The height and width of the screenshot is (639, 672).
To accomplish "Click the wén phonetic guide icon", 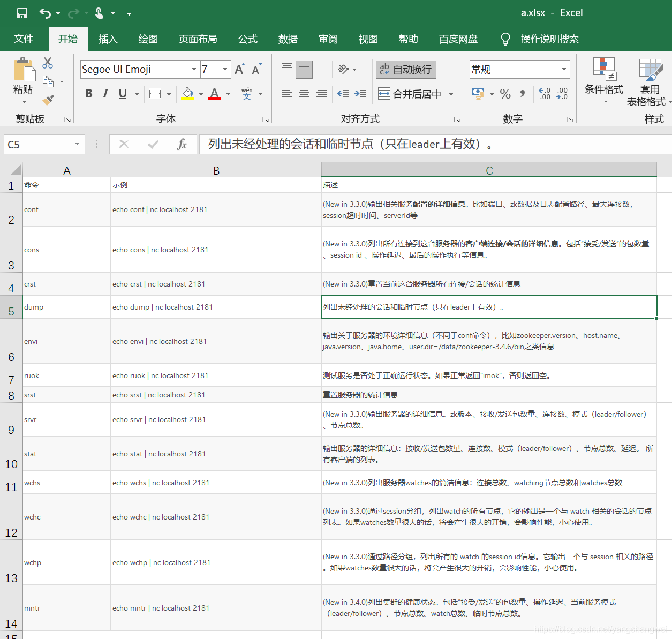I will [247, 94].
